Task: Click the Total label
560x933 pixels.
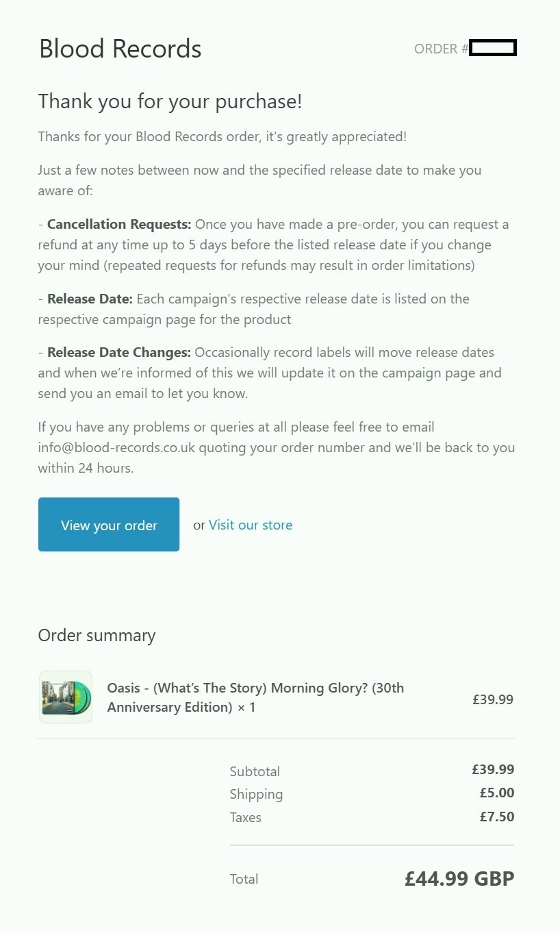Action: pos(244,879)
